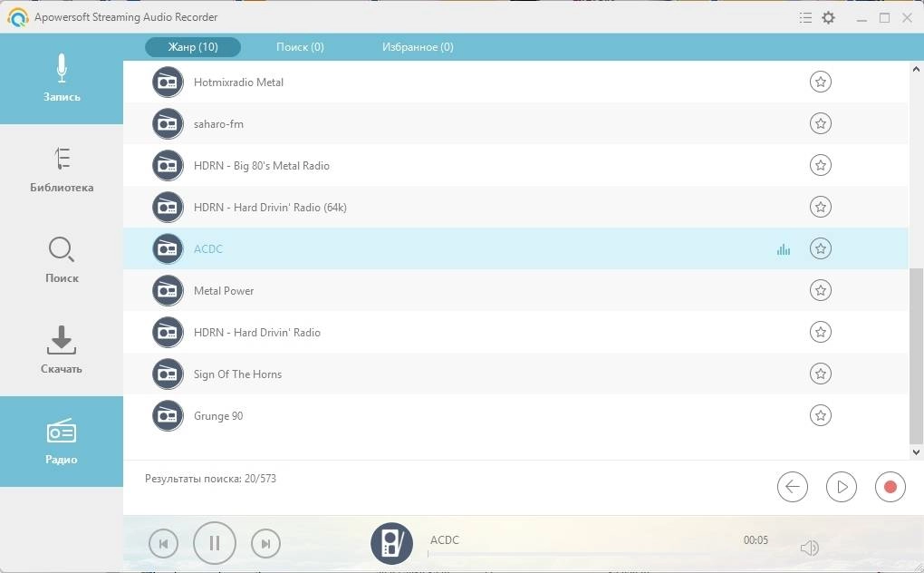This screenshot has width=924, height=573.
Task: Star the HDRN - Hard Drivin' Radio station
Action: pos(821,332)
